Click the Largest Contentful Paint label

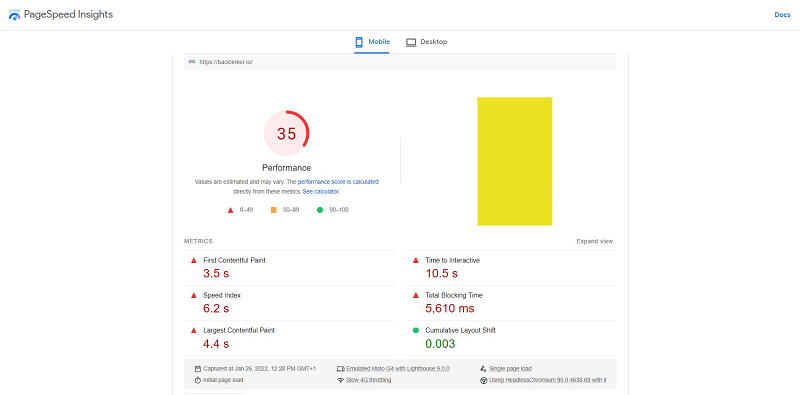[x=239, y=330]
